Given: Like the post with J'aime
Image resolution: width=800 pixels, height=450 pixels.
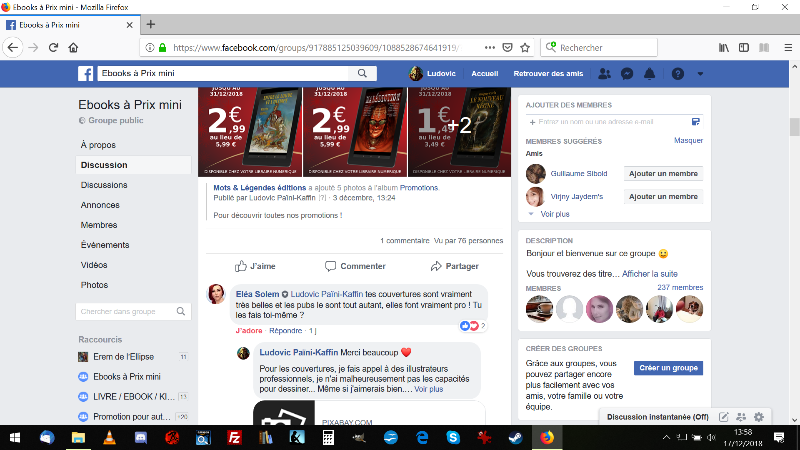Looking at the screenshot, I should (255, 266).
